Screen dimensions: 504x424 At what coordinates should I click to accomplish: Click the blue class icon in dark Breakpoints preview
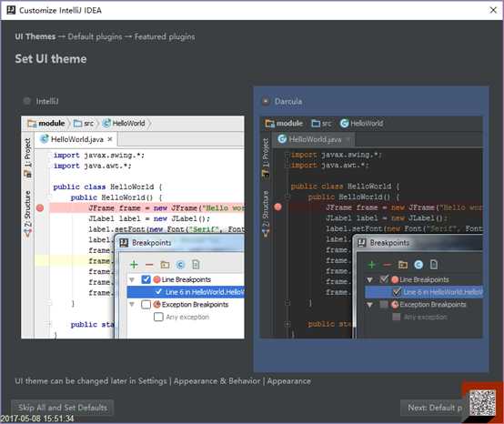(418, 265)
